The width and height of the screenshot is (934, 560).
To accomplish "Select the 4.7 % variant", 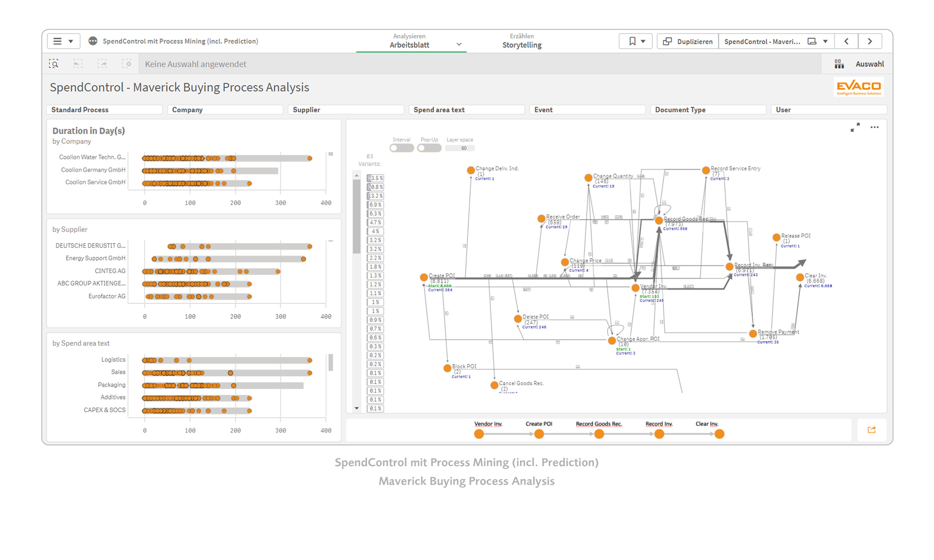I will click(x=375, y=222).
